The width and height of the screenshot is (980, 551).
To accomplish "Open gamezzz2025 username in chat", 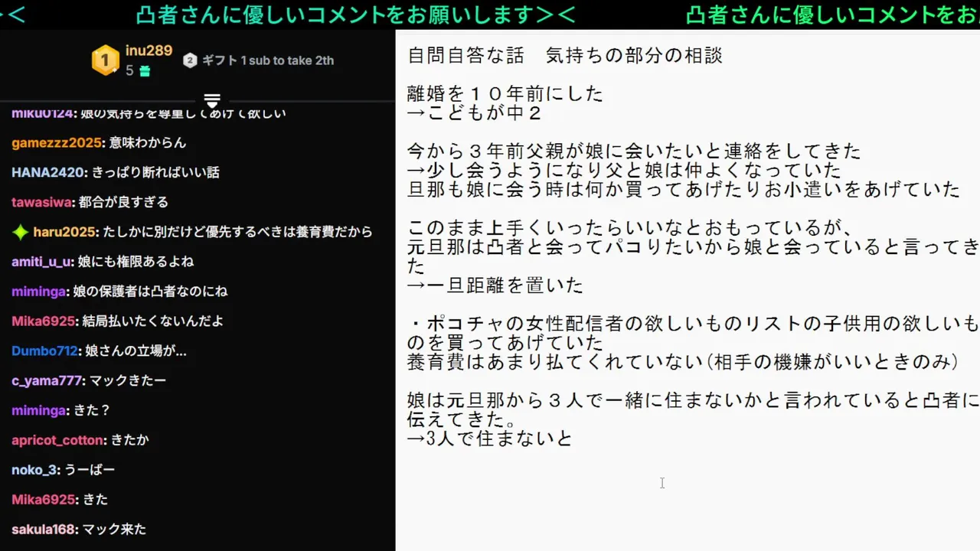I will pos(57,142).
